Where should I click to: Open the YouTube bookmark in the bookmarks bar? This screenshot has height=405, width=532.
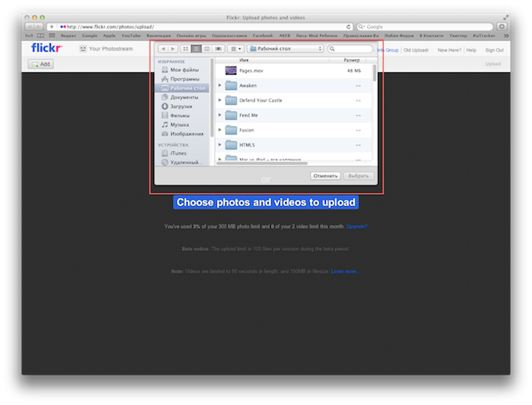[131, 36]
